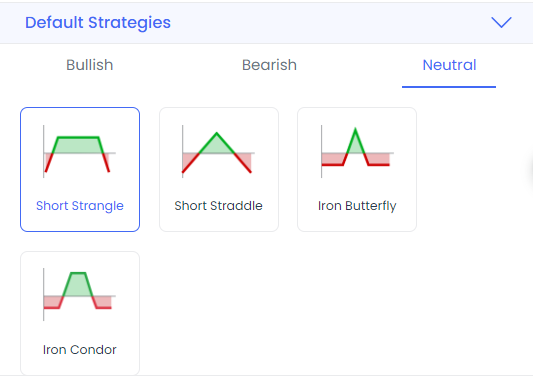
Task: Switch to the Bullish tab
Action: point(90,65)
